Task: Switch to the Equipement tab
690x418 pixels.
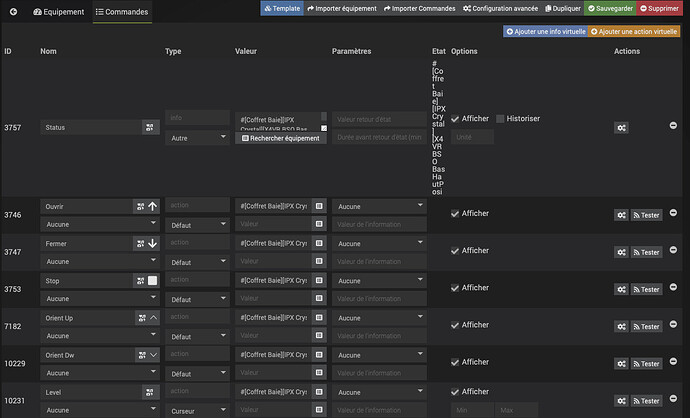Action: [x=59, y=12]
